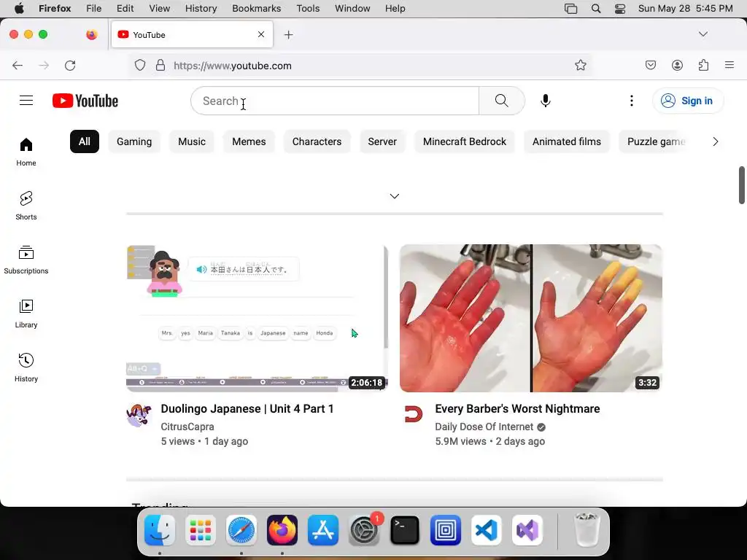This screenshot has height=560, width=747.
Task: Open Daily Dose Of Internet channel avatar
Action: click(x=413, y=414)
